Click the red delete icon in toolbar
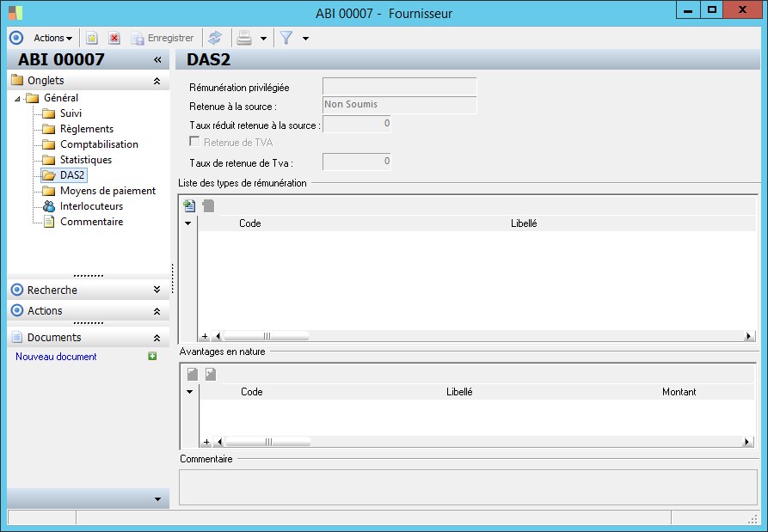This screenshot has width=768, height=532. [x=114, y=39]
